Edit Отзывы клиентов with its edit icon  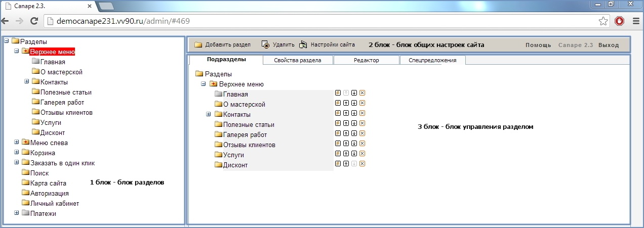pyautogui.click(x=338, y=144)
